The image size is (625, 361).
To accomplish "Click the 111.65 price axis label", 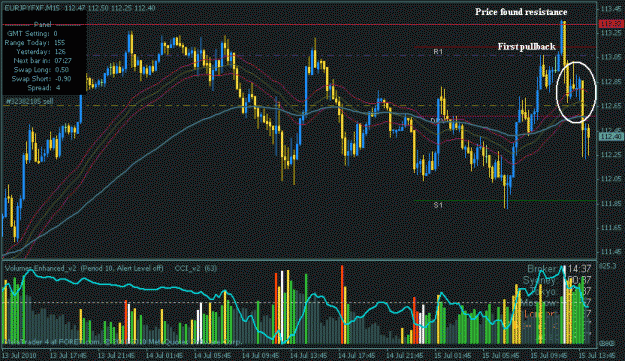I will click(x=612, y=228).
